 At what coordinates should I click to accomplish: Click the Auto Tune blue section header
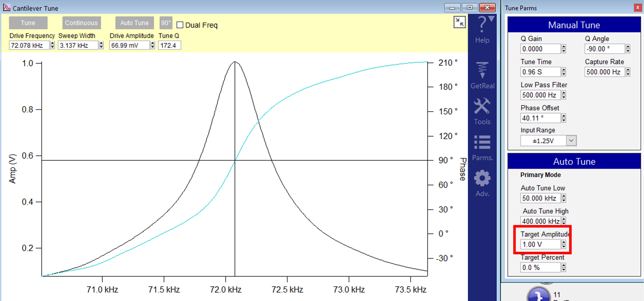[574, 161]
